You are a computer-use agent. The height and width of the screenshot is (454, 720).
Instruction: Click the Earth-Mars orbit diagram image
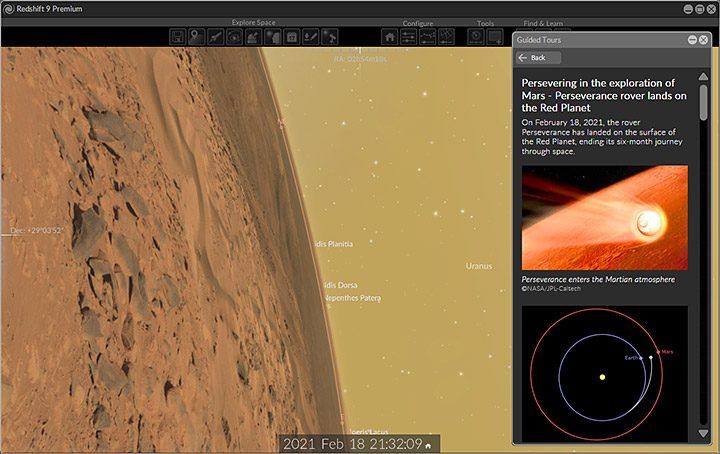(605, 374)
